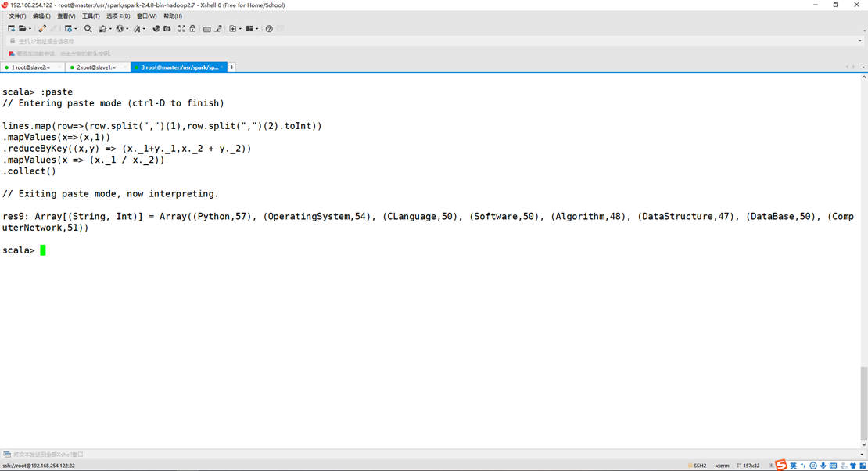Click the Print/Copy settings icon

tap(103, 29)
